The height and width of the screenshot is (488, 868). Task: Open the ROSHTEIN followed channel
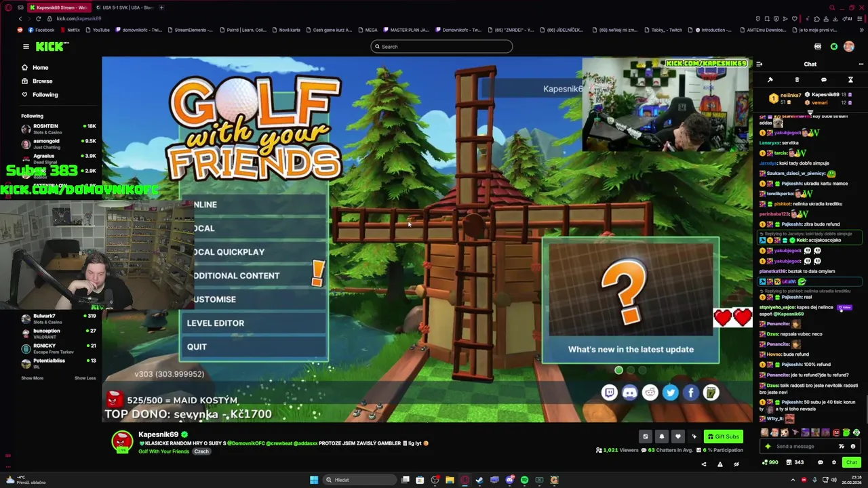coord(58,128)
